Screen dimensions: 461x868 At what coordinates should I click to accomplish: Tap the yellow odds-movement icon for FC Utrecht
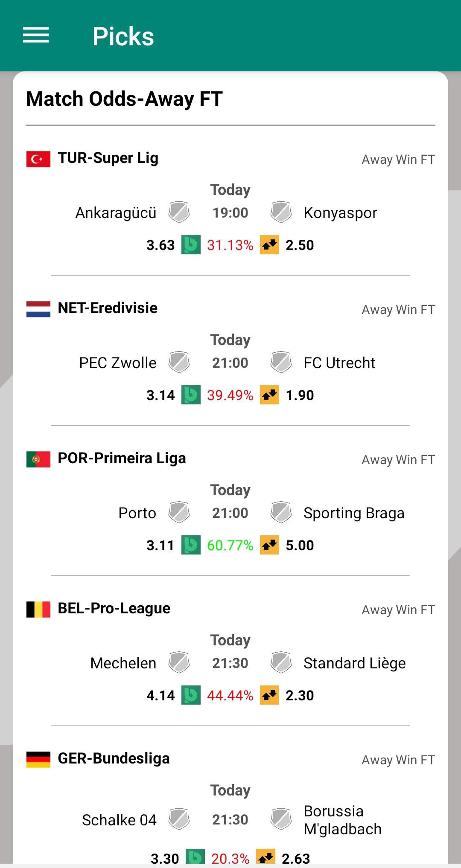(269, 395)
